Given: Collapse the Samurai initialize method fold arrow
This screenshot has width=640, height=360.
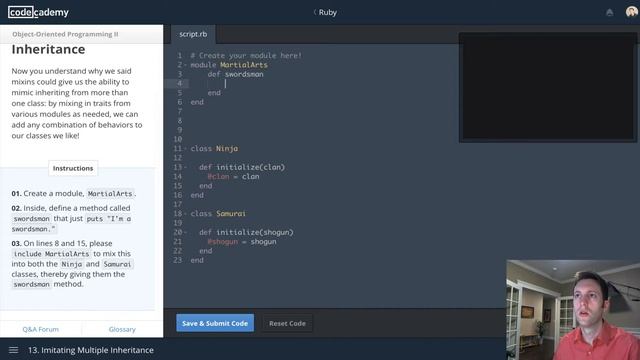Looking at the screenshot, I should pos(185,232).
